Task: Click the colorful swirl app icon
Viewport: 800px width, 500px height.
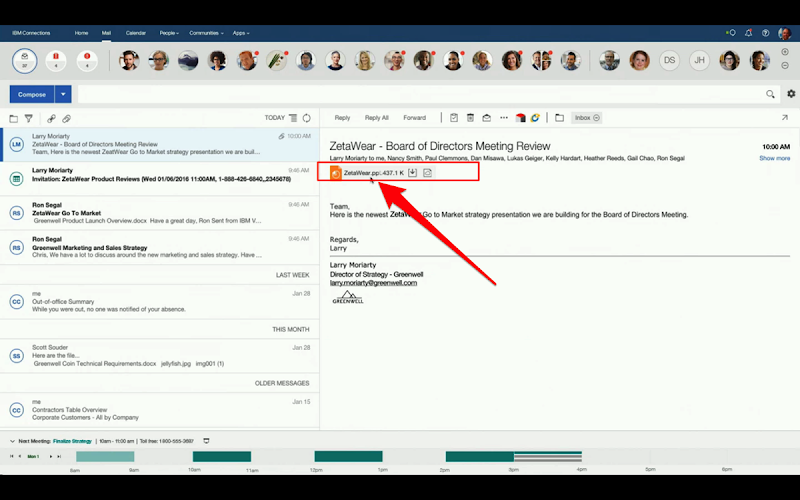Action: pos(535,118)
